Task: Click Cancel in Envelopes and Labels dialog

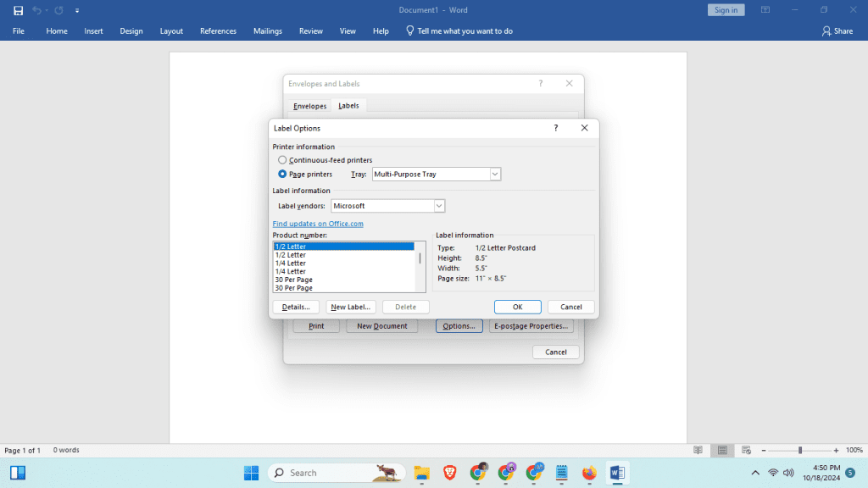Action: (x=556, y=352)
